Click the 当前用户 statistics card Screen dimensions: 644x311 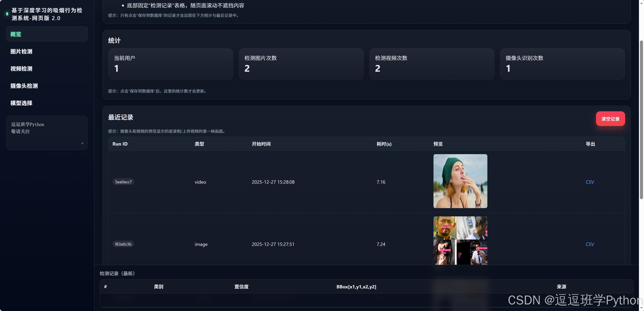(x=171, y=64)
